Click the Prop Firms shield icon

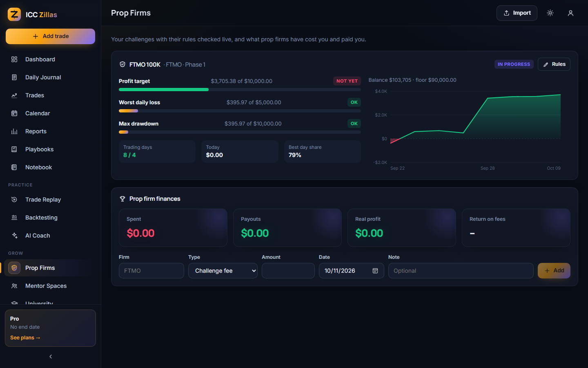click(x=14, y=268)
